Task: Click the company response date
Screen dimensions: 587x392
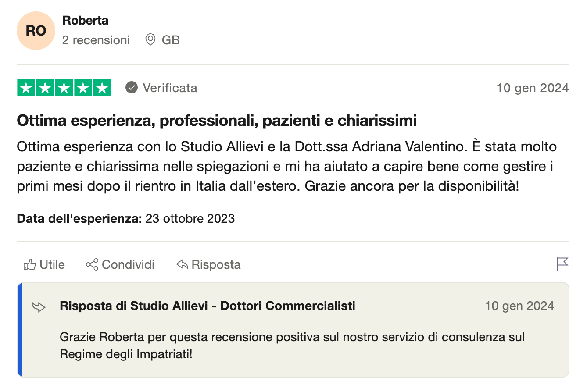Action: coord(519,306)
